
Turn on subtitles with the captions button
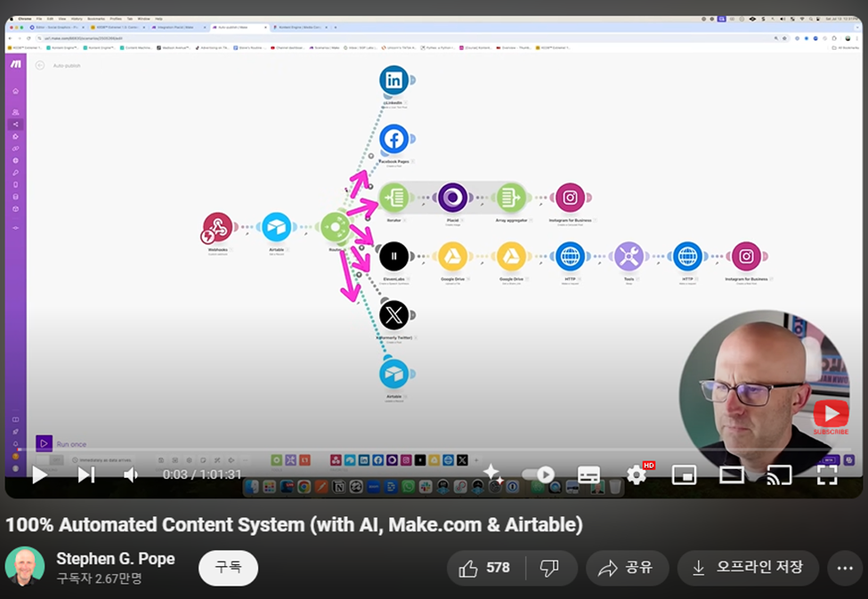(588, 475)
